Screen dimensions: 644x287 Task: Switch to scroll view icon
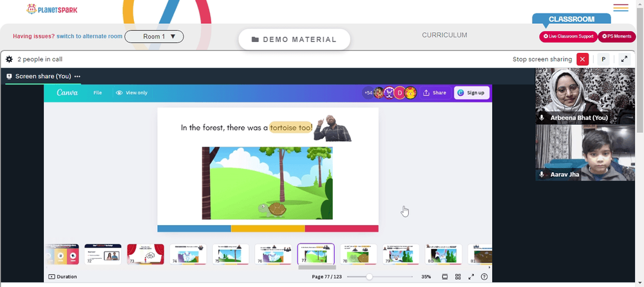(445, 277)
